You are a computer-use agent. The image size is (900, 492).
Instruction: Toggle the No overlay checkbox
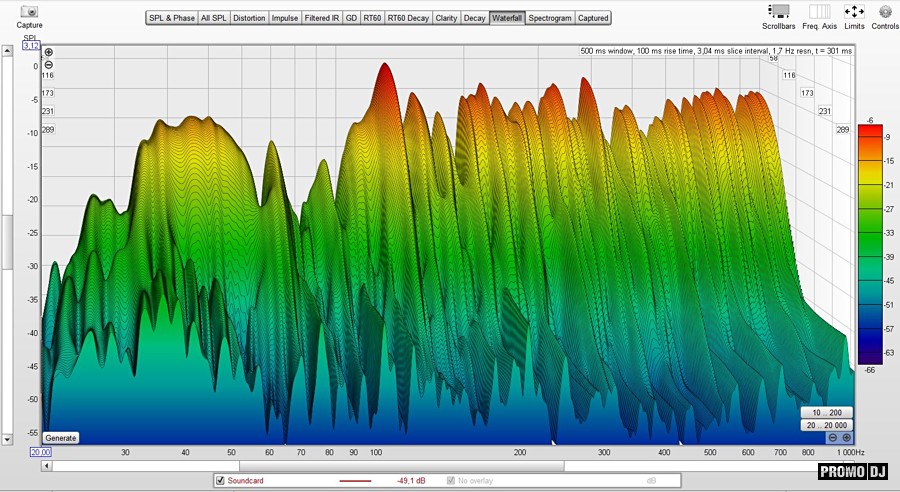(450, 481)
